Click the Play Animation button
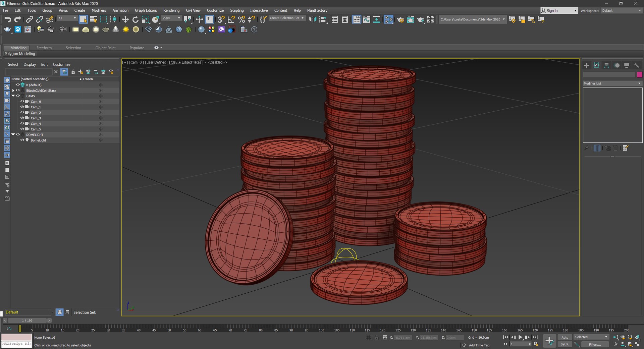644x349 pixels. coord(520,337)
